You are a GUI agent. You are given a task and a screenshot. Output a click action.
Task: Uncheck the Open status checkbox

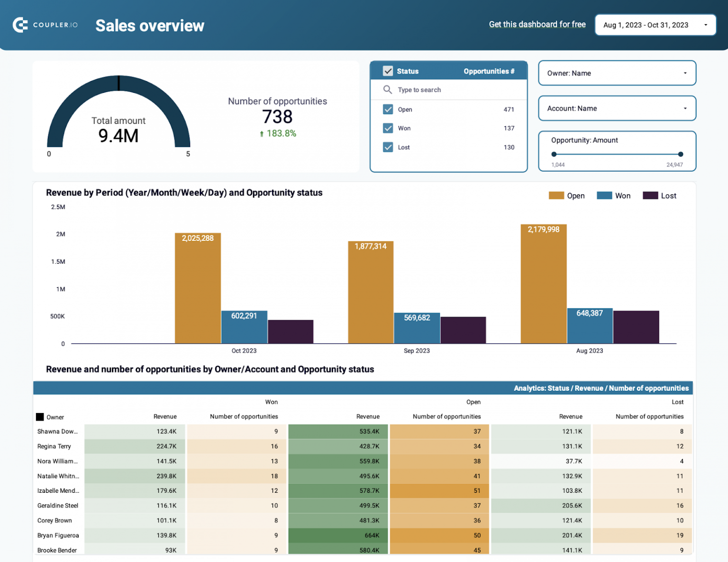coord(388,109)
